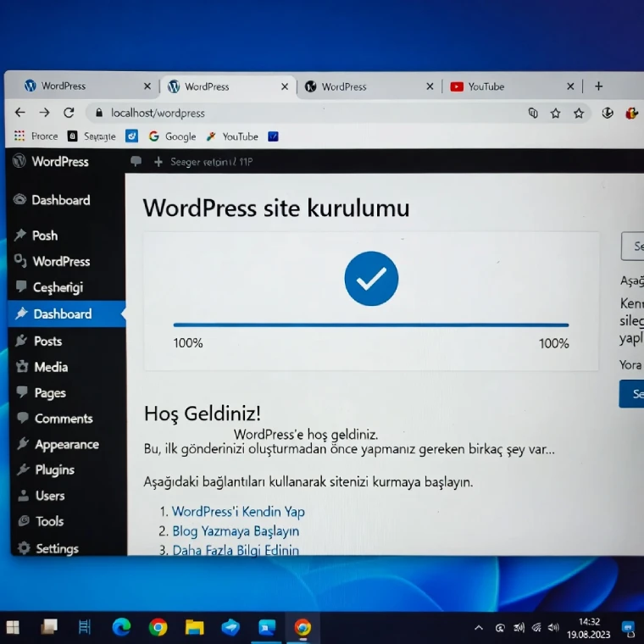Image resolution: width=644 pixels, height=644 pixels.
Task: Close the first WordPress browser tab
Action: (147, 86)
